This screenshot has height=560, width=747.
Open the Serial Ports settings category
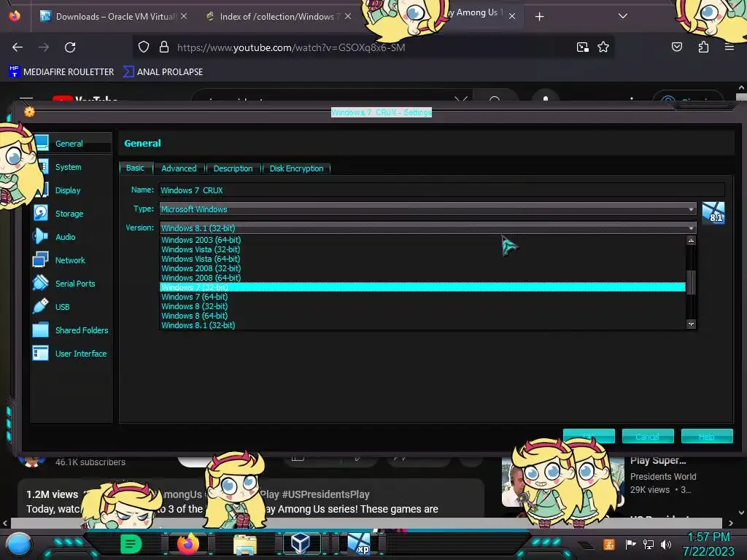pos(75,284)
